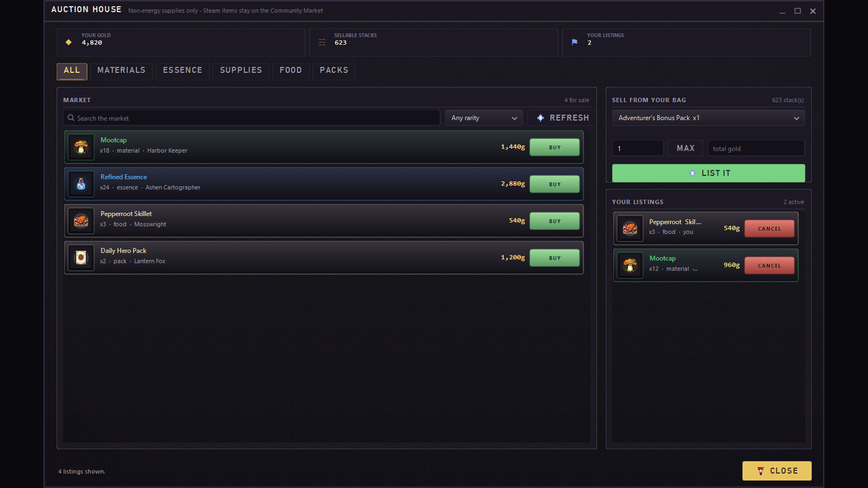Image resolution: width=868 pixels, height=488 pixels.
Task: Switch to the All tab
Action: [72, 71]
